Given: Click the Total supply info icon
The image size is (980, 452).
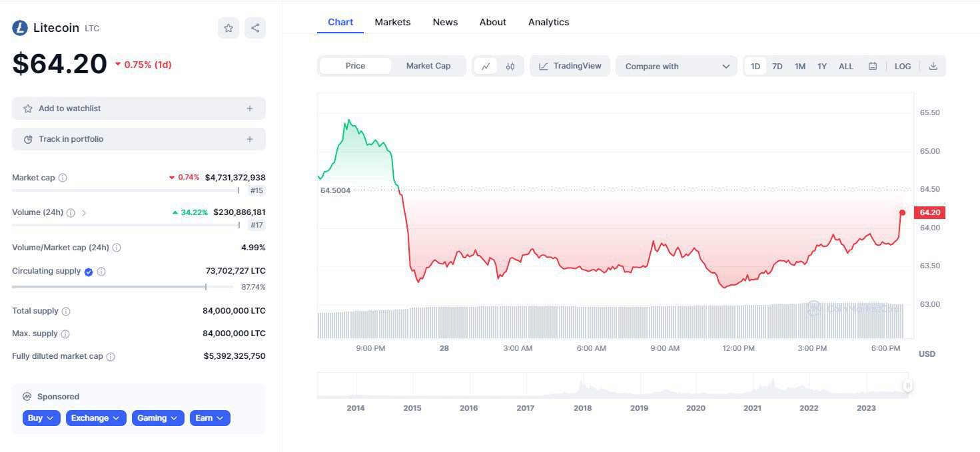Looking at the screenshot, I should click(x=66, y=312).
